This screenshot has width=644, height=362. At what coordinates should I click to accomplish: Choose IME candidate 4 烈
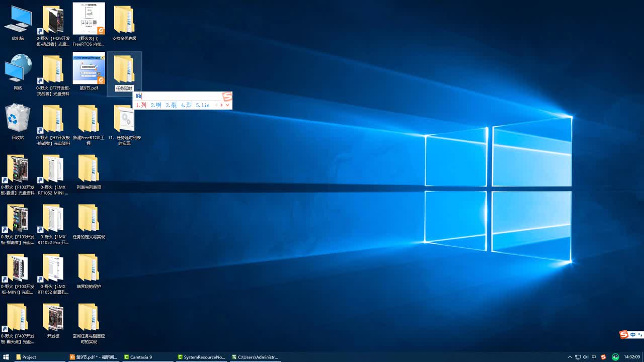[x=186, y=105]
